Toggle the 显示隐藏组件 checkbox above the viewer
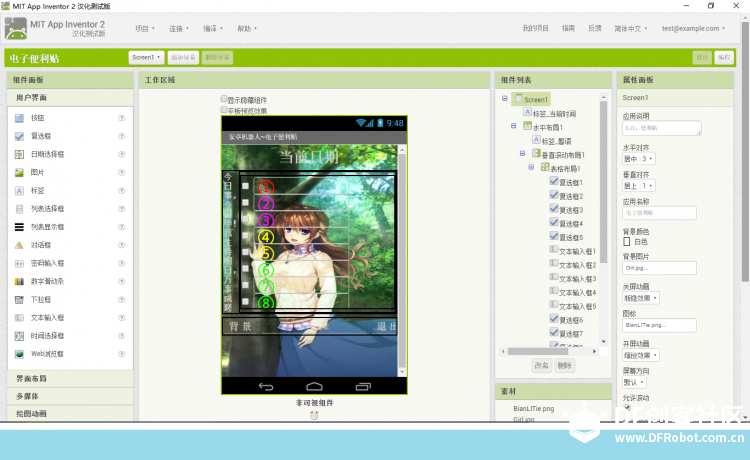The image size is (750, 460). pyautogui.click(x=224, y=99)
